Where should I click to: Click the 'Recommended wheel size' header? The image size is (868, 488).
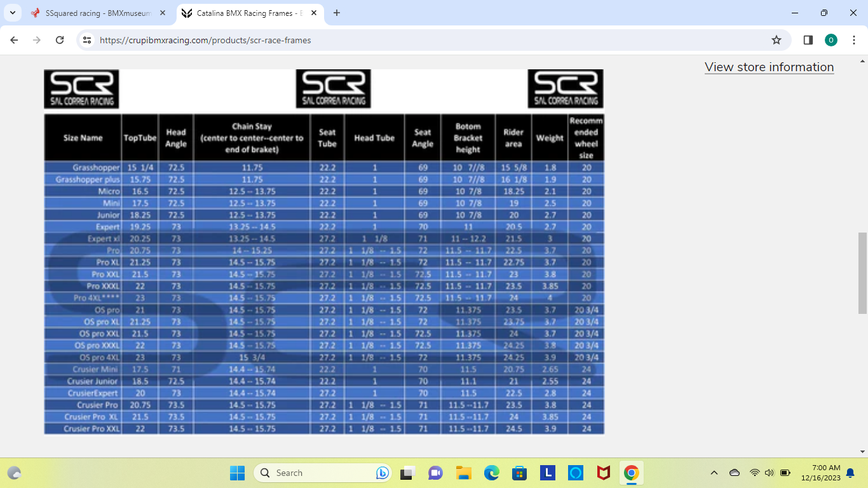[x=586, y=138]
